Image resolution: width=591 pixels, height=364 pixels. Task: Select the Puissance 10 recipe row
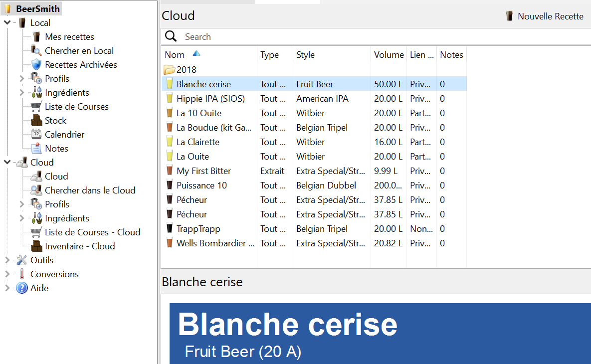(201, 185)
